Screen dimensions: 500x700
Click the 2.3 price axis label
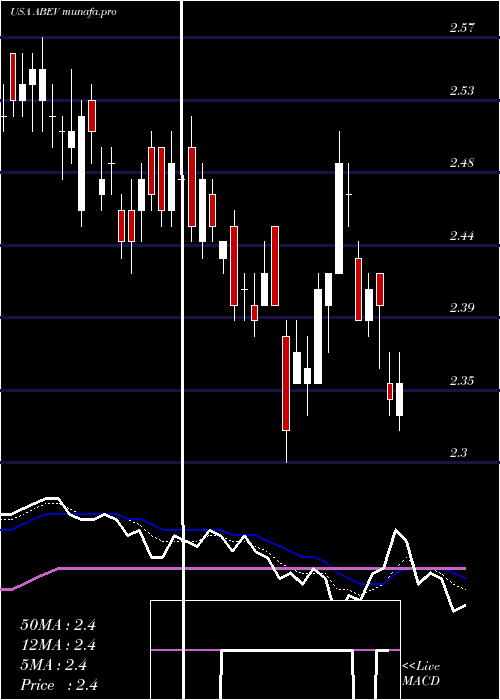coord(458,453)
